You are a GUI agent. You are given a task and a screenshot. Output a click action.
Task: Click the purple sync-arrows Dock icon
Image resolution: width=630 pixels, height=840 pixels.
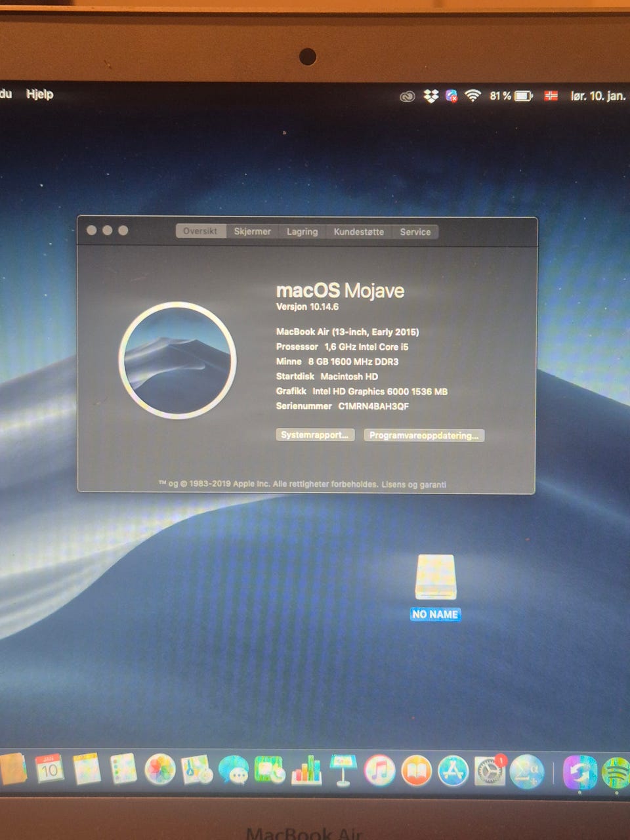tap(579, 773)
